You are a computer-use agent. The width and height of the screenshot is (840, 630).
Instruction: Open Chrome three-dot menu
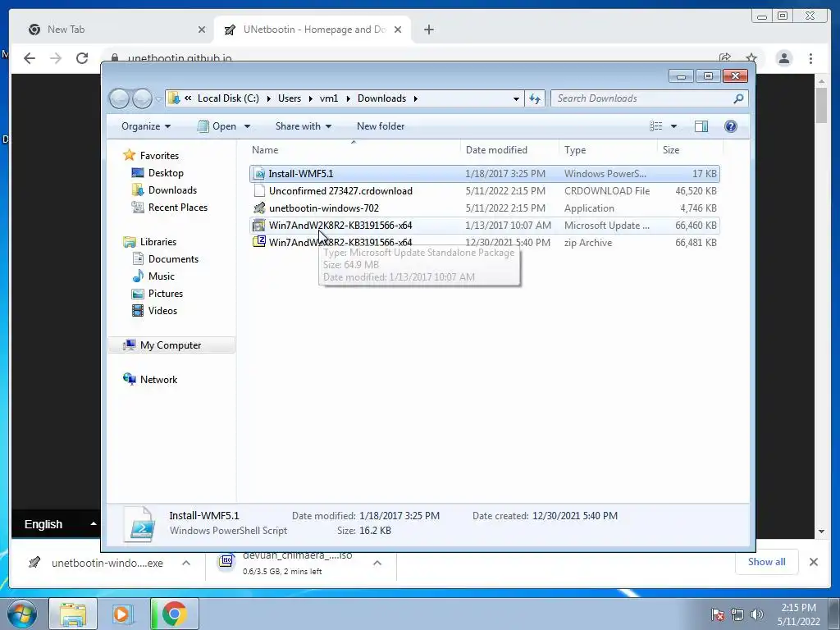(x=810, y=58)
